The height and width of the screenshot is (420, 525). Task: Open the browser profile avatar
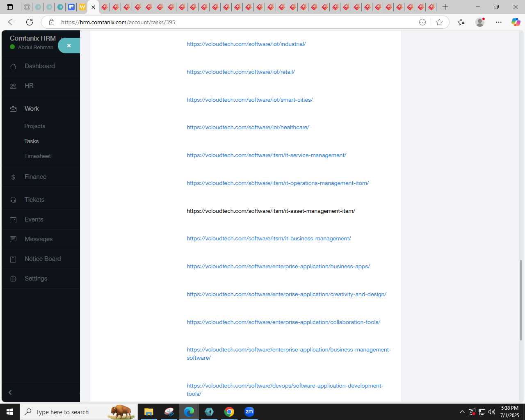(480, 22)
